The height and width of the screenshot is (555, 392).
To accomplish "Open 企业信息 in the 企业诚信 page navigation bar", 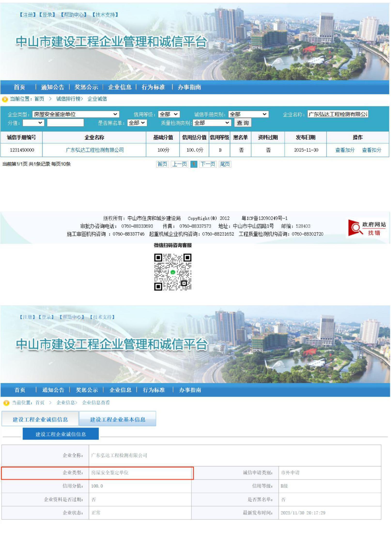I will [120, 87].
